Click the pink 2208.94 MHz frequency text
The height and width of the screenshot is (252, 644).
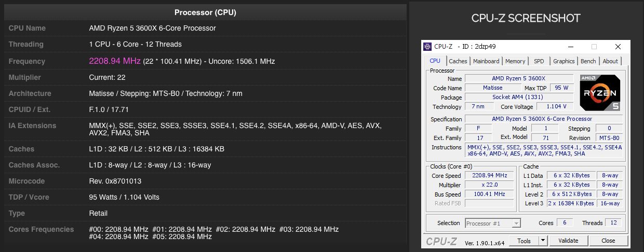pyautogui.click(x=115, y=61)
